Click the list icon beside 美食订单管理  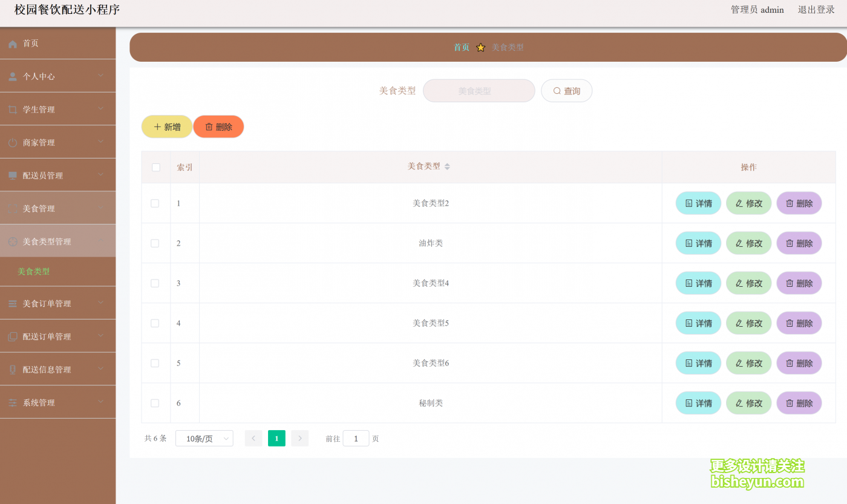pos(13,304)
